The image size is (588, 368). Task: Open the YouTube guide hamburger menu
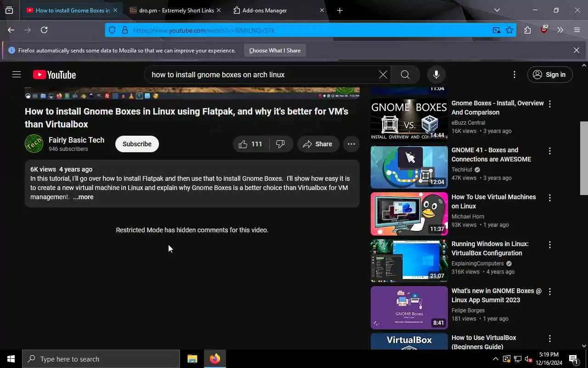pos(17,75)
